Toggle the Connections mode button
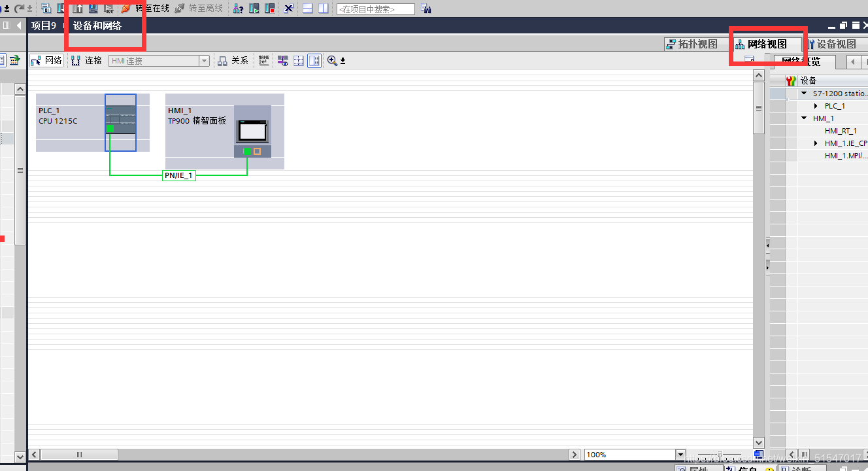Viewport: 868px width, 471px height. (87, 61)
